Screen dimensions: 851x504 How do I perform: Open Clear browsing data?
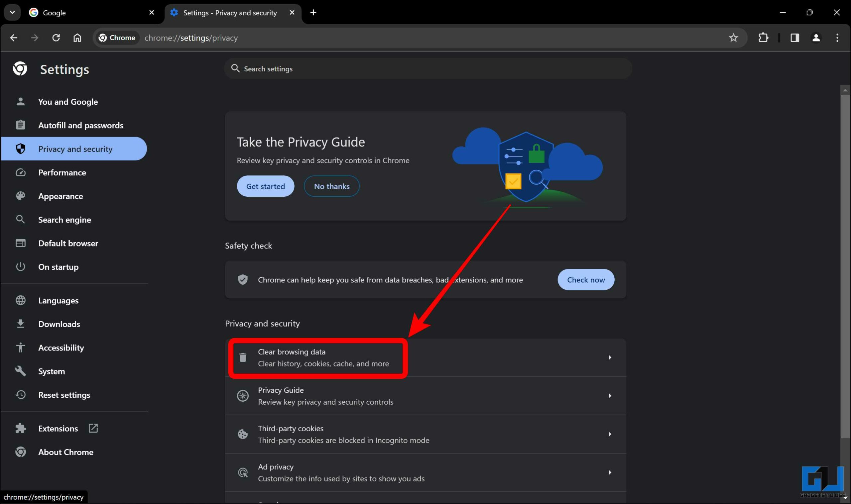pos(426,357)
